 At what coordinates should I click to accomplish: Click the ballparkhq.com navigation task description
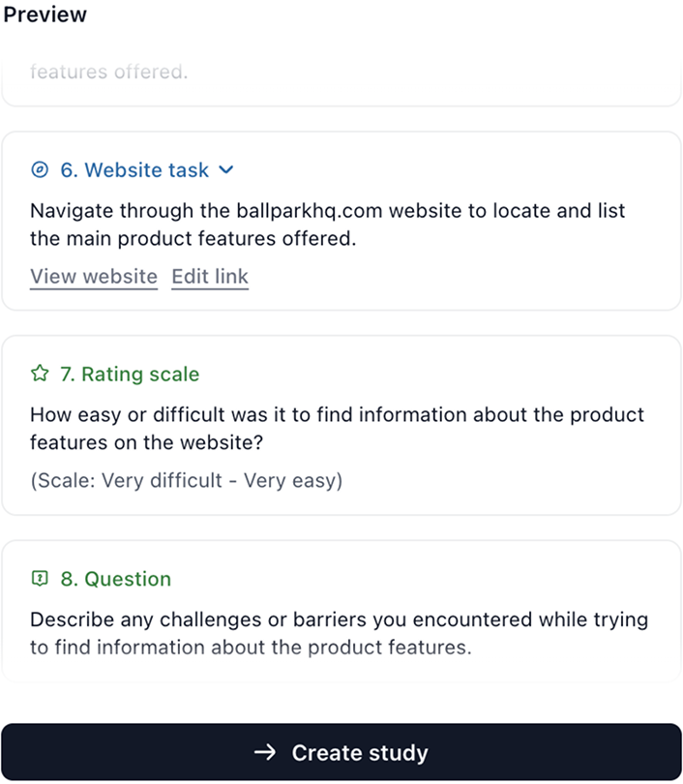[x=327, y=225]
